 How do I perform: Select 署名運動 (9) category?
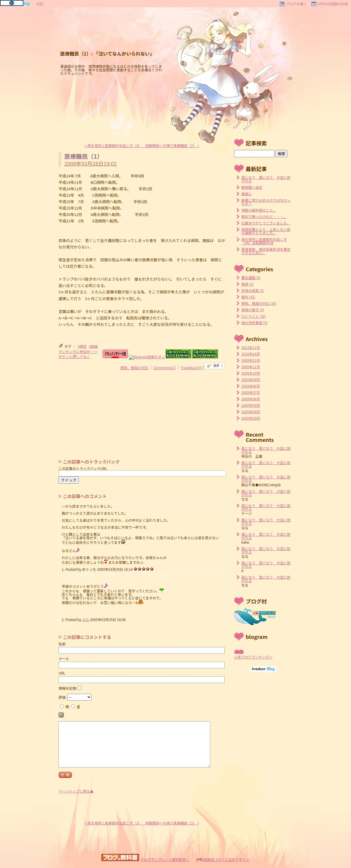[250, 278]
